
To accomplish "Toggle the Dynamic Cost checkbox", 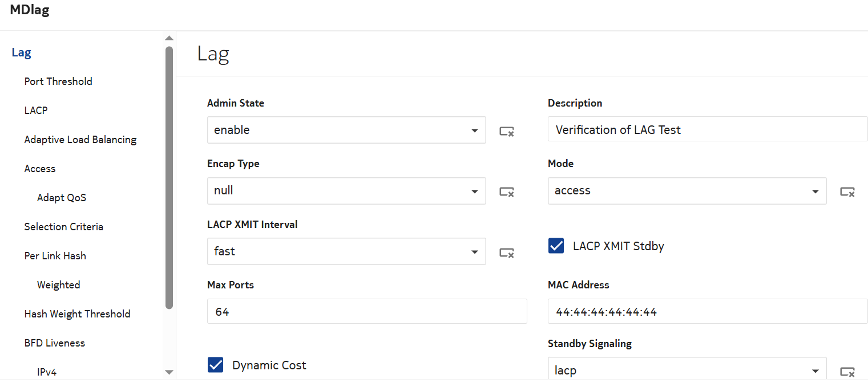I will point(215,365).
